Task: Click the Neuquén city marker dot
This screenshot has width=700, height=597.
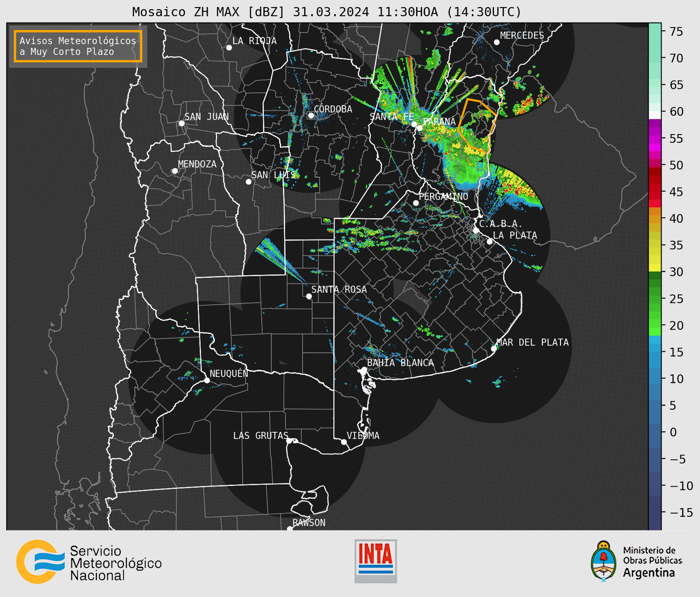Action: [x=207, y=380]
